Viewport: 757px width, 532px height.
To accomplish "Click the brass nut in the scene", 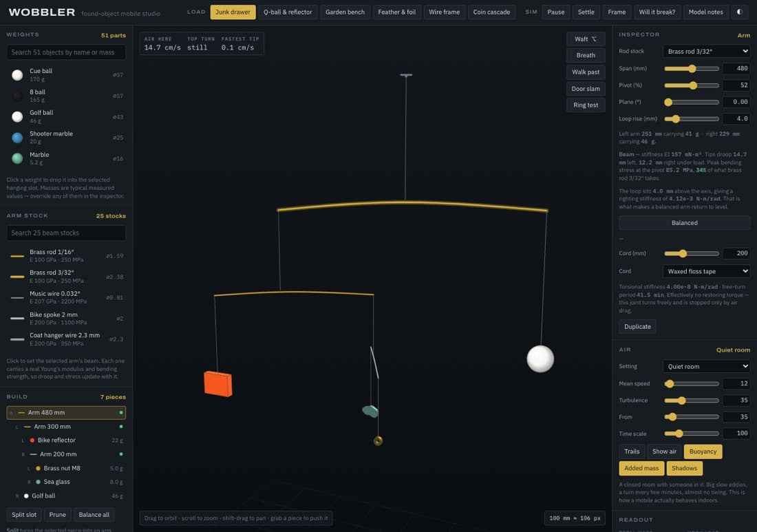I will (x=378, y=440).
